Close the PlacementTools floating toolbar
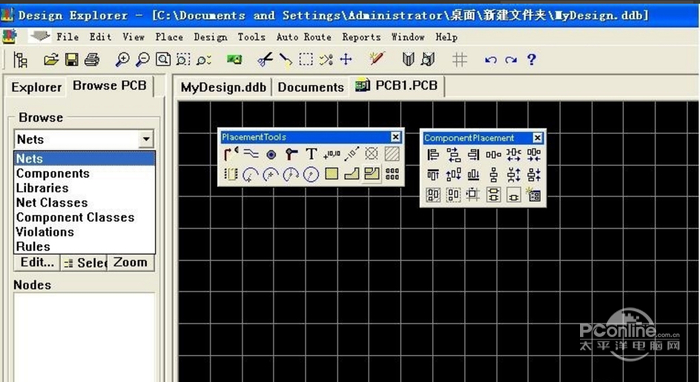This screenshot has width=700, height=382. (x=396, y=137)
